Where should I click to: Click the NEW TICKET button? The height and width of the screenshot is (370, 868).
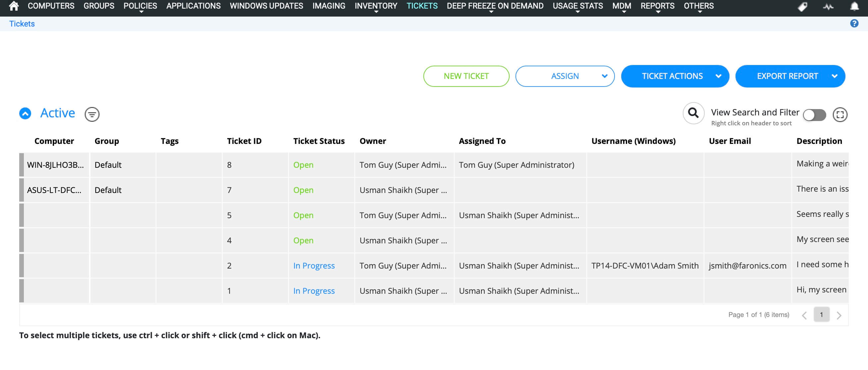point(466,76)
